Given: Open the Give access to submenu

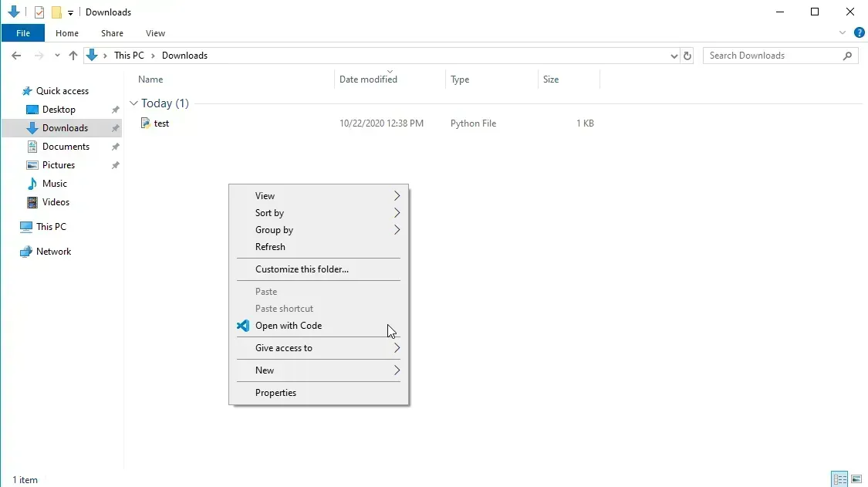Looking at the screenshot, I should [x=319, y=348].
